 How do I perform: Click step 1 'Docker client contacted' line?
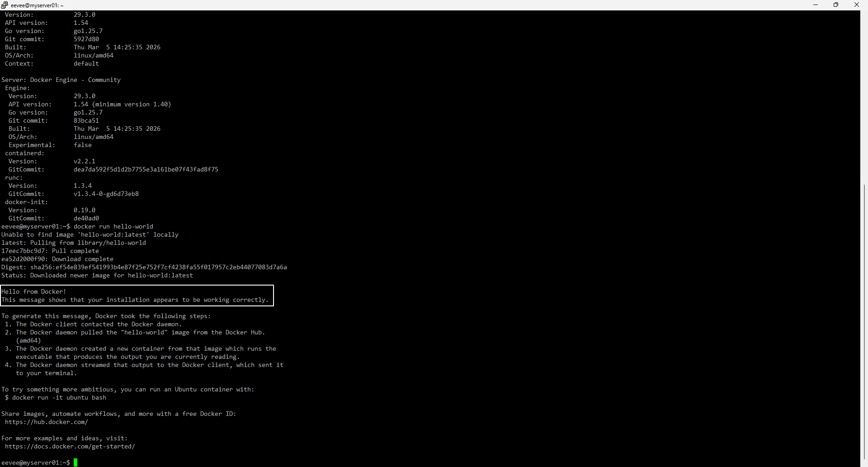click(94, 324)
